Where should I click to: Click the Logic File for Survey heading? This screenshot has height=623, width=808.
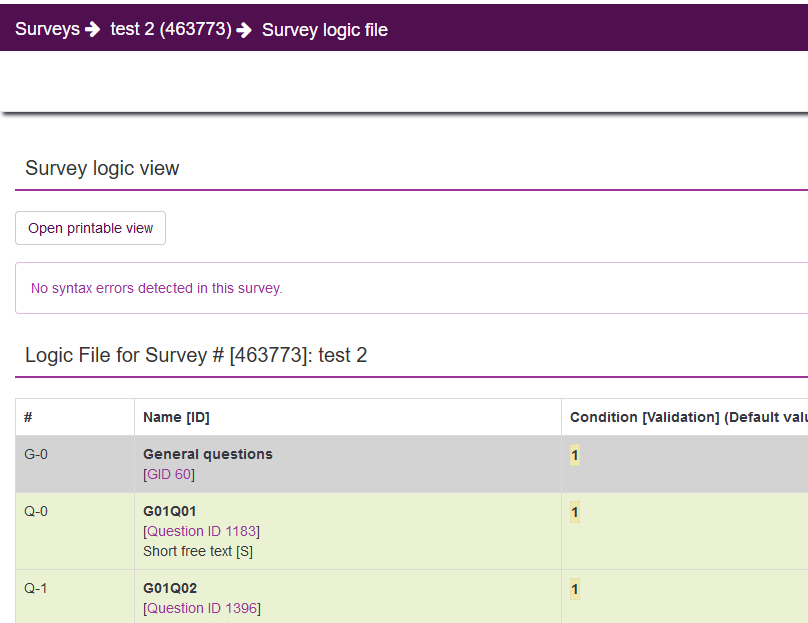click(196, 355)
